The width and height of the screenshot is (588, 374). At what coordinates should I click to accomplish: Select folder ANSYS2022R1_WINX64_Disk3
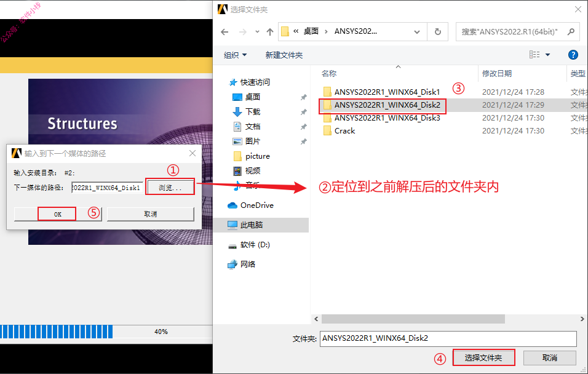pos(387,117)
